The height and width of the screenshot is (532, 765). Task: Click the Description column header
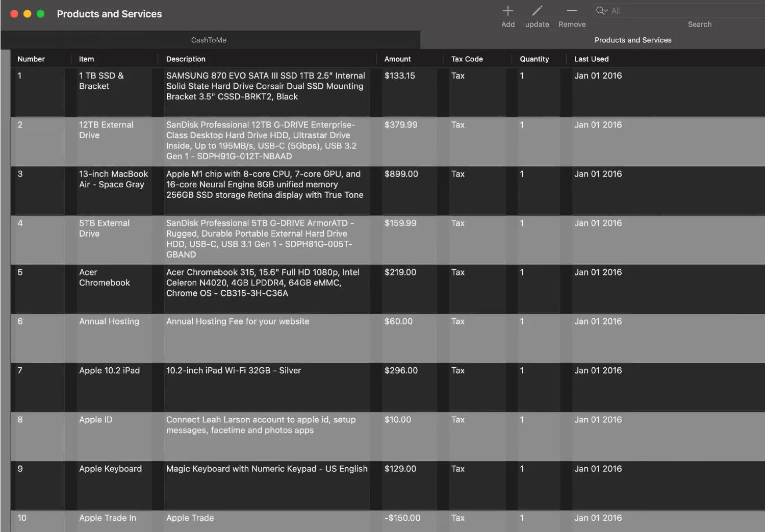click(186, 59)
